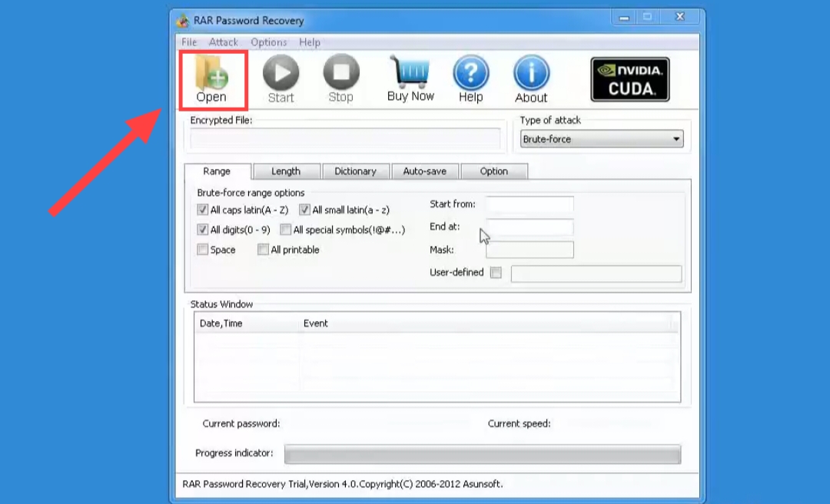Screen dimensions: 830x504
Task: Click the Current password label
Action: tap(241, 423)
